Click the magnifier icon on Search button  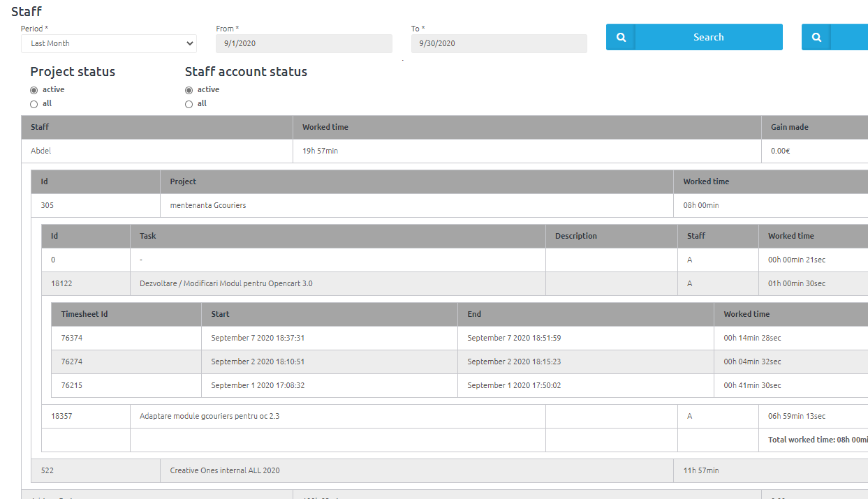(621, 37)
